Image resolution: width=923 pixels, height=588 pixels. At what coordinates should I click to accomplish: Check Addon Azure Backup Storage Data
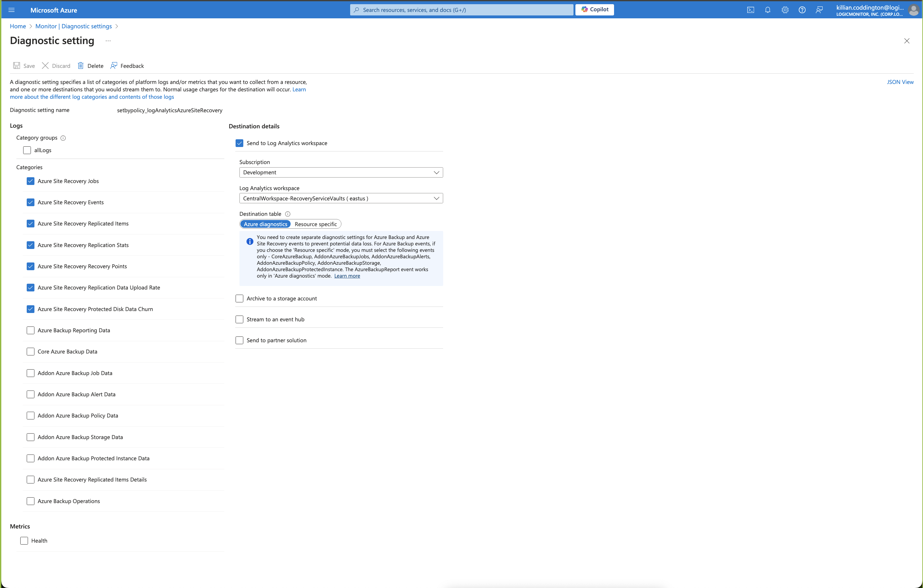point(31,437)
